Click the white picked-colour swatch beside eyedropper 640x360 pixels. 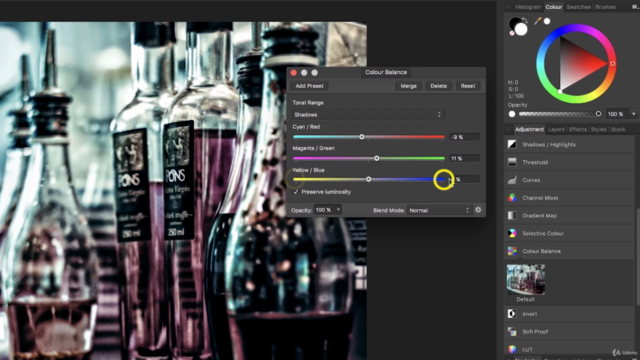pyautogui.click(x=547, y=21)
